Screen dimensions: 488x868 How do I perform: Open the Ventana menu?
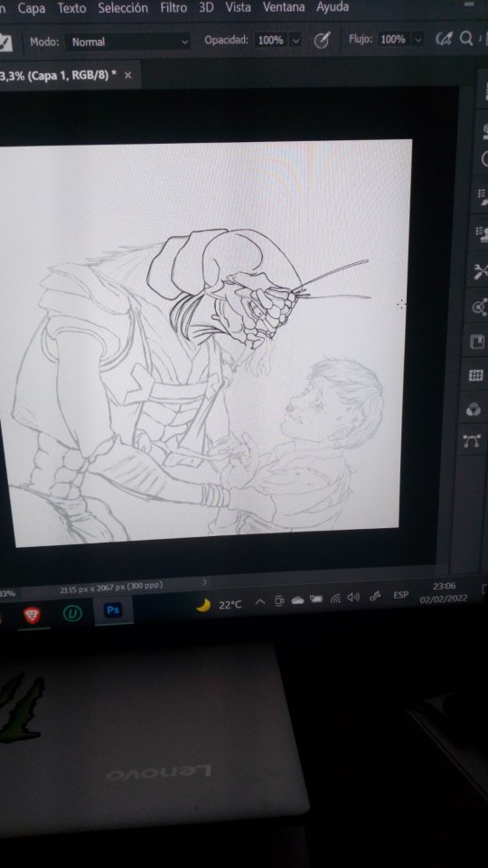[x=284, y=7]
